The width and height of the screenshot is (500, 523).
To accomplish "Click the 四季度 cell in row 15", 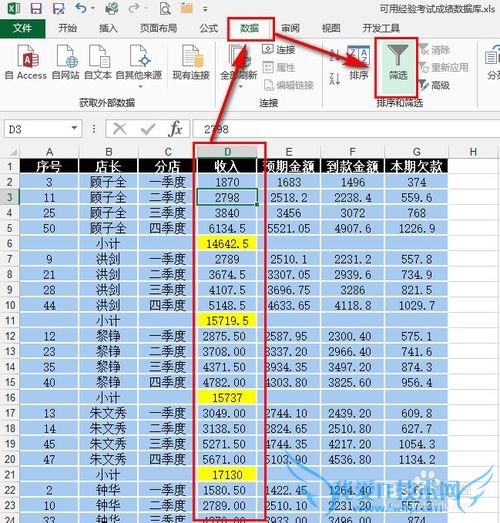I will pyautogui.click(x=167, y=382).
